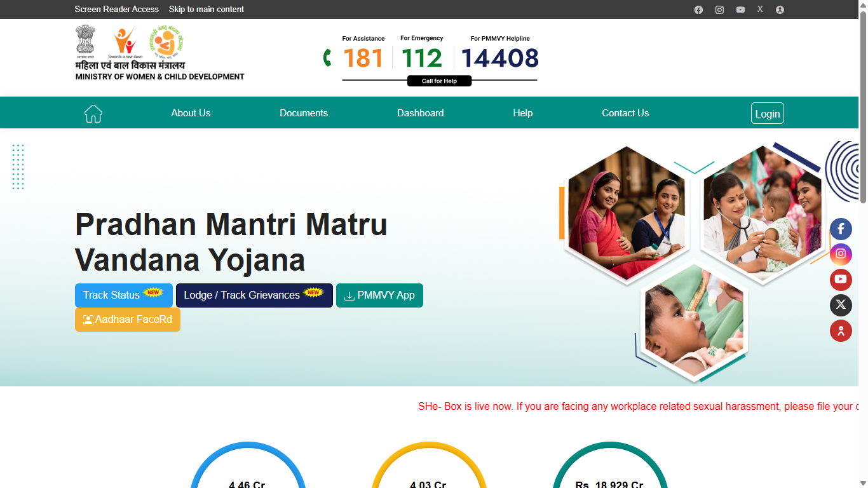
Task: Open Instagram icon in top header bar
Action: point(719,10)
